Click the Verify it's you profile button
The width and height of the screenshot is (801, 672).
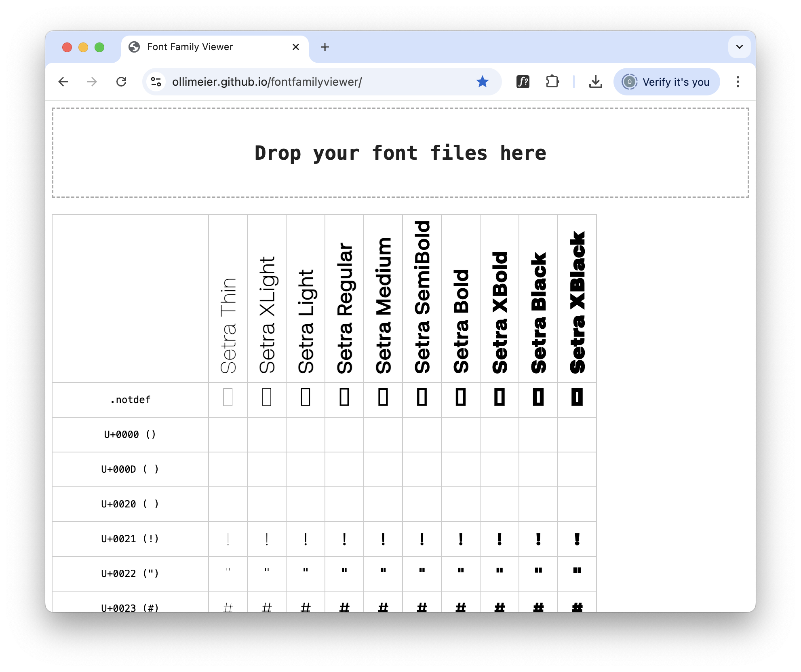click(x=666, y=82)
